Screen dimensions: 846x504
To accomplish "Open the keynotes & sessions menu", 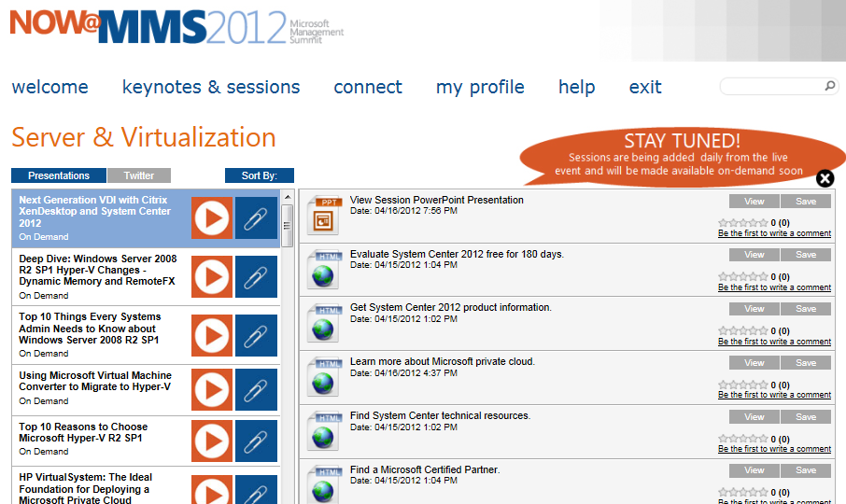I will [x=211, y=88].
